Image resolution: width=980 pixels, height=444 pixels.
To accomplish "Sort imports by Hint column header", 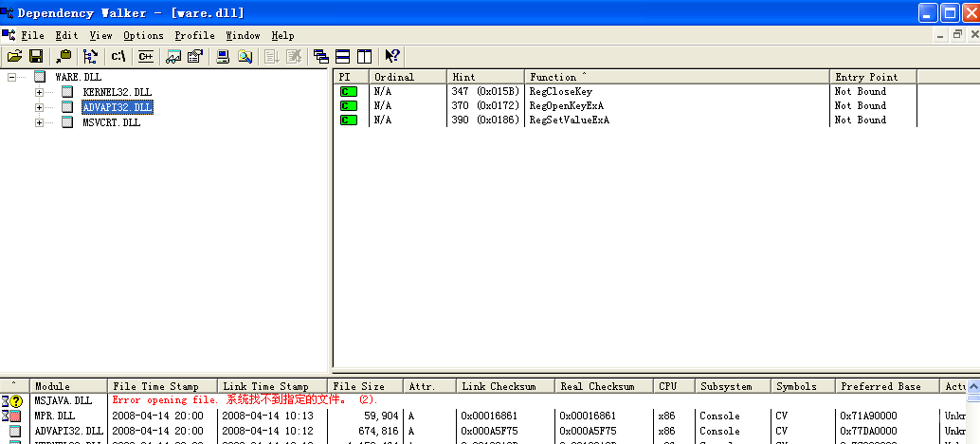I will pos(485,77).
